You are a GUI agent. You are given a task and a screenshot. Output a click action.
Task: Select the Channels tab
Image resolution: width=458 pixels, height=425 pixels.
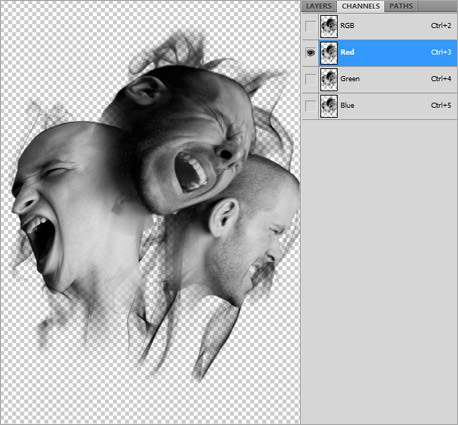click(x=360, y=6)
